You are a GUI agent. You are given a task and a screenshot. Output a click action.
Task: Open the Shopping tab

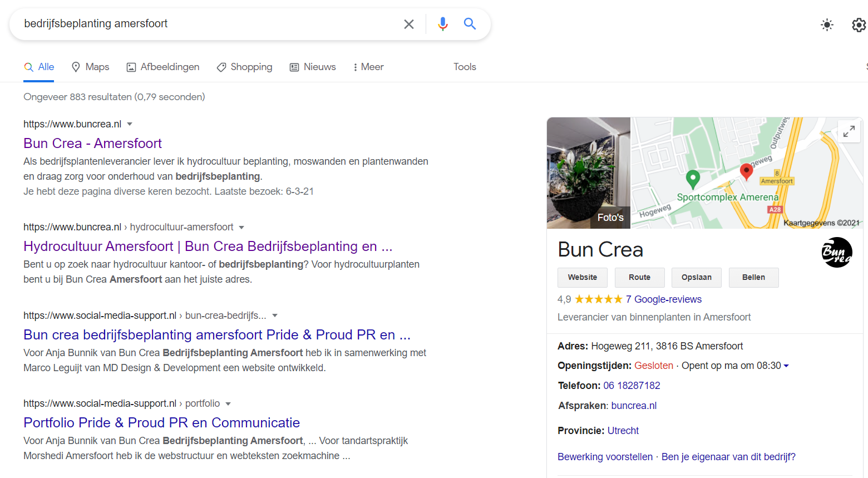[244, 67]
